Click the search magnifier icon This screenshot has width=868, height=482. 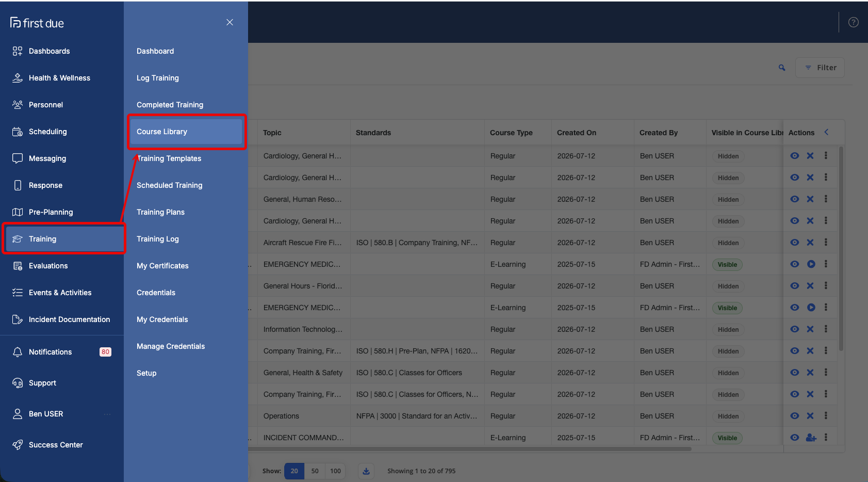782,68
